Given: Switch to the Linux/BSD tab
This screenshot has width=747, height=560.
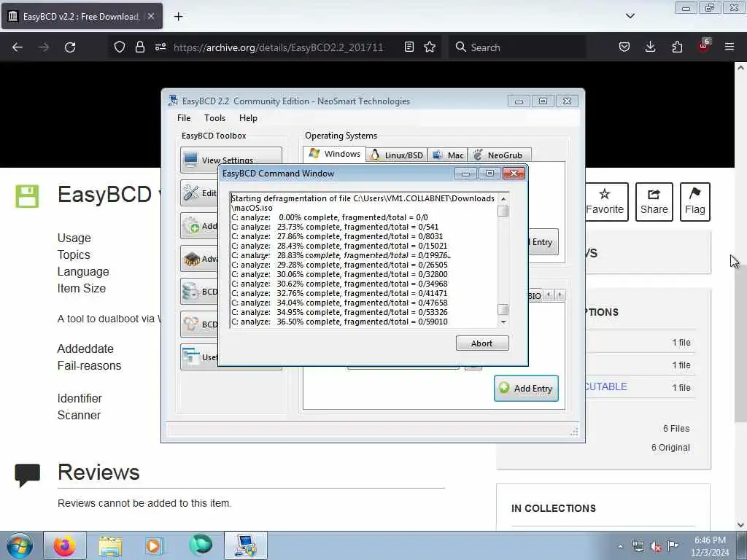Looking at the screenshot, I should tap(397, 155).
